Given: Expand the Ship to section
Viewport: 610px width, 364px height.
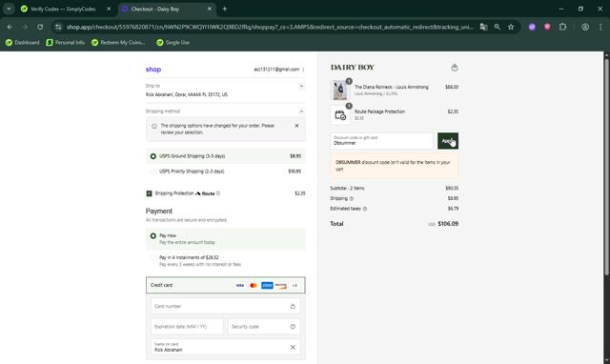Looking at the screenshot, I should click(301, 86).
